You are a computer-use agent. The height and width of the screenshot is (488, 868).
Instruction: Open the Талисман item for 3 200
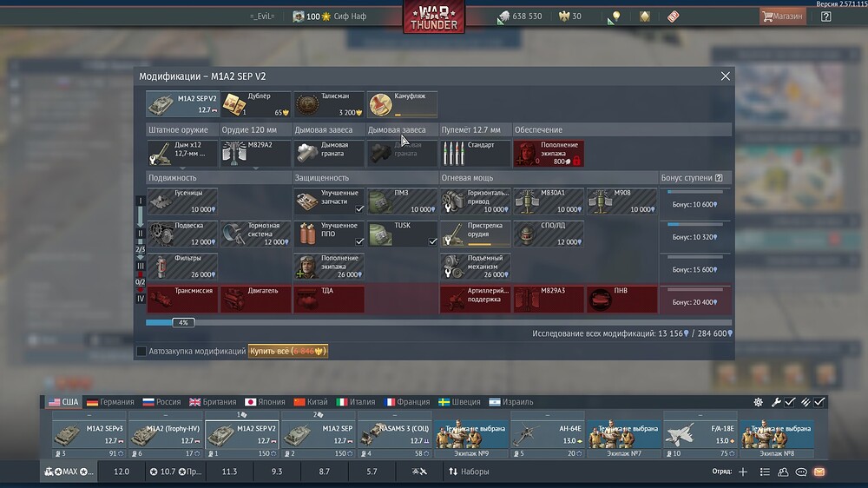328,104
